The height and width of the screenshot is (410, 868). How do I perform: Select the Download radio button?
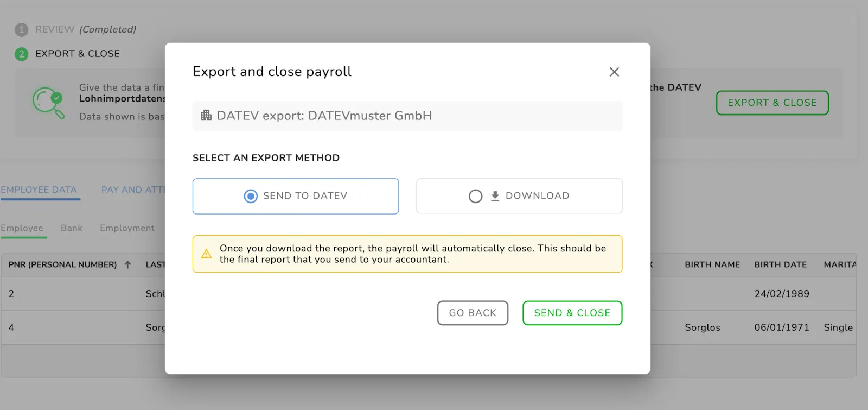coord(475,196)
